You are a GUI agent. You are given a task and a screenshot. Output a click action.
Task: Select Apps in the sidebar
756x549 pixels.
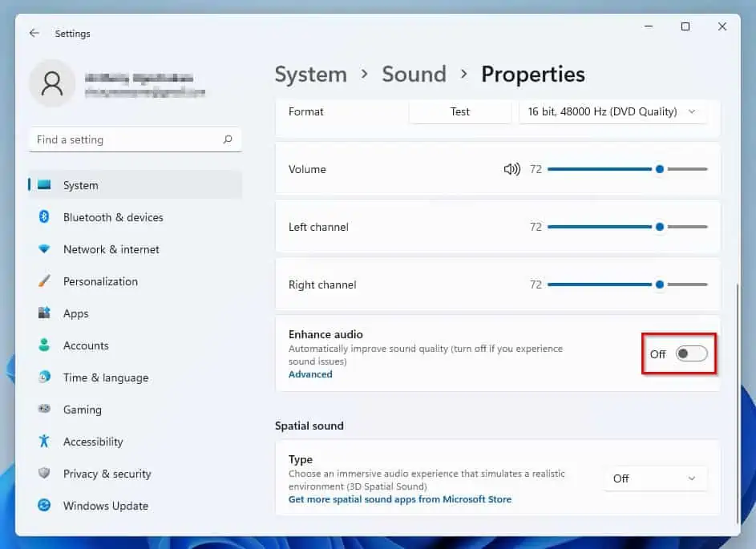(135, 313)
